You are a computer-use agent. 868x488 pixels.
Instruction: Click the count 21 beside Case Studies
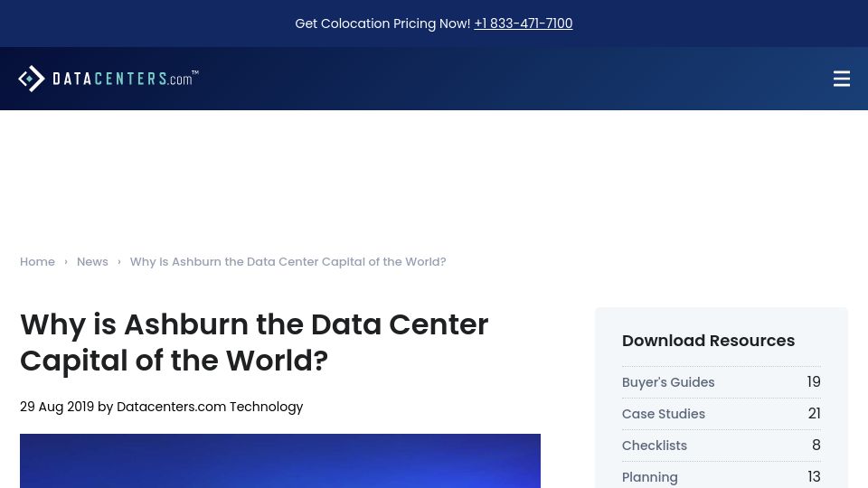click(815, 414)
